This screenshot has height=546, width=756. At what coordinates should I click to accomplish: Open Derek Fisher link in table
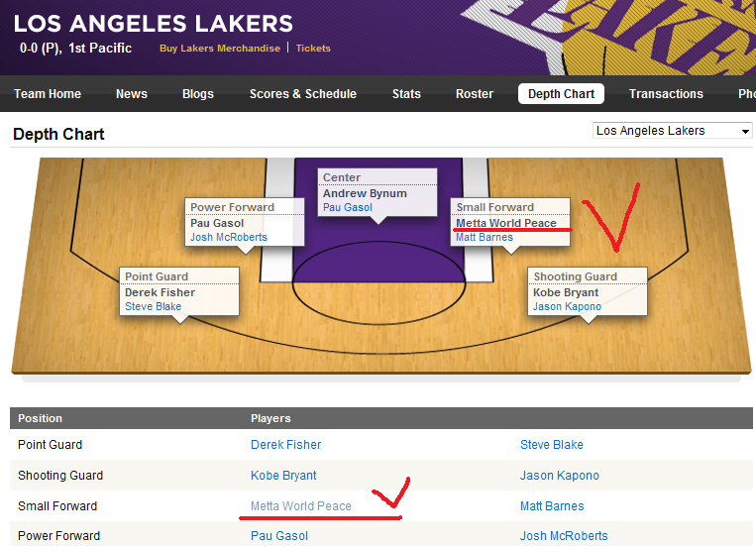[286, 445]
